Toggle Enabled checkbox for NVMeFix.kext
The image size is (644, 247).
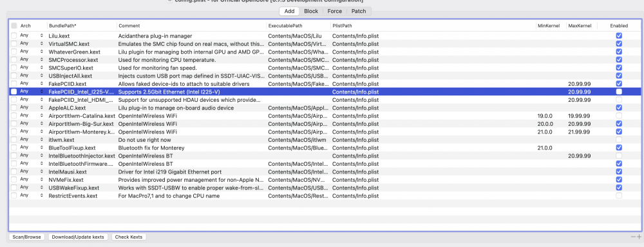(619, 179)
